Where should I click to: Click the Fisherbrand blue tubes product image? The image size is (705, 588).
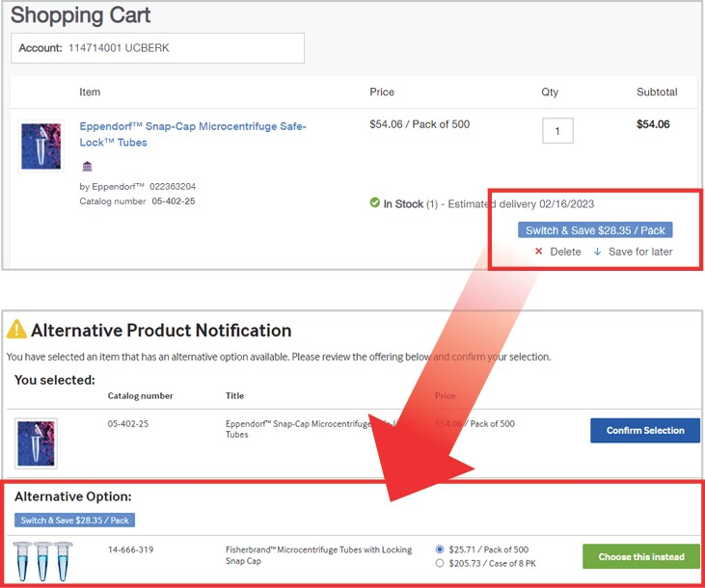(x=43, y=561)
